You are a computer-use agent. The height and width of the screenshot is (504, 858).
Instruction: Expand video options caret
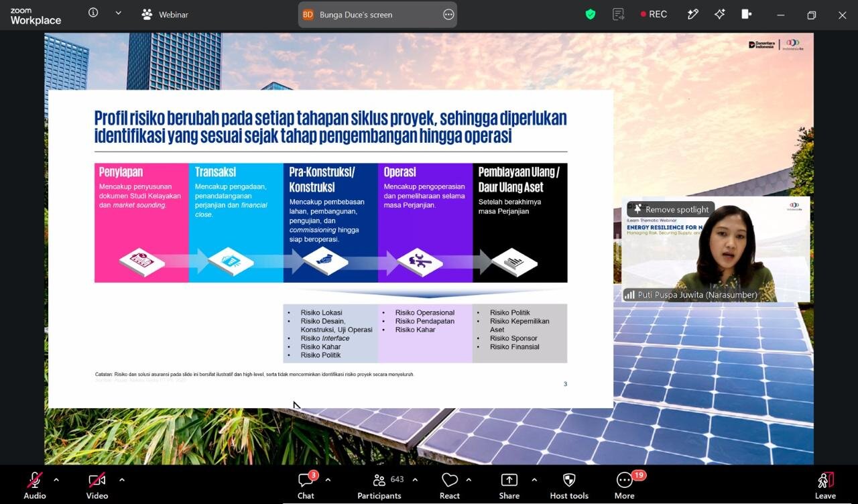121,480
